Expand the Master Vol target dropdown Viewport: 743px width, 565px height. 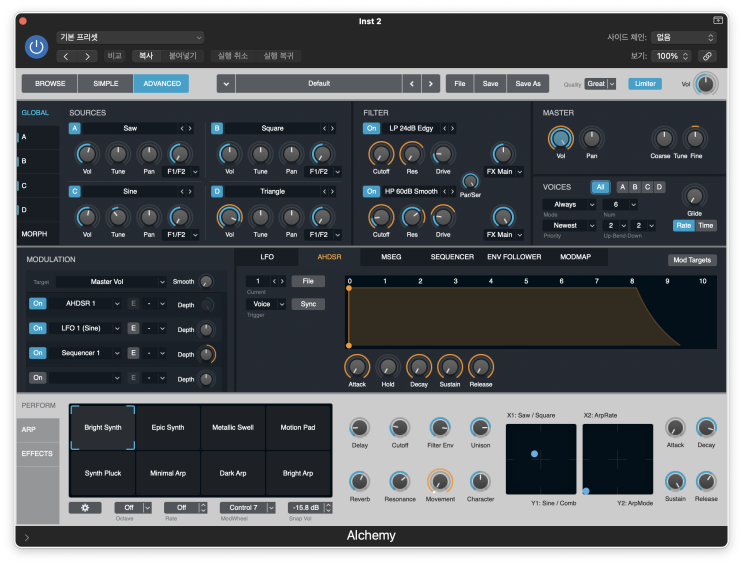pos(112,282)
